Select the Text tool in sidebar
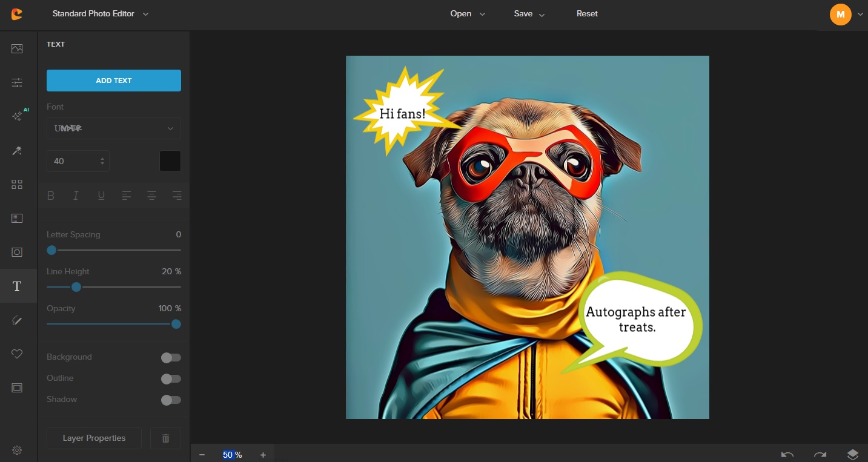 (x=17, y=286)
